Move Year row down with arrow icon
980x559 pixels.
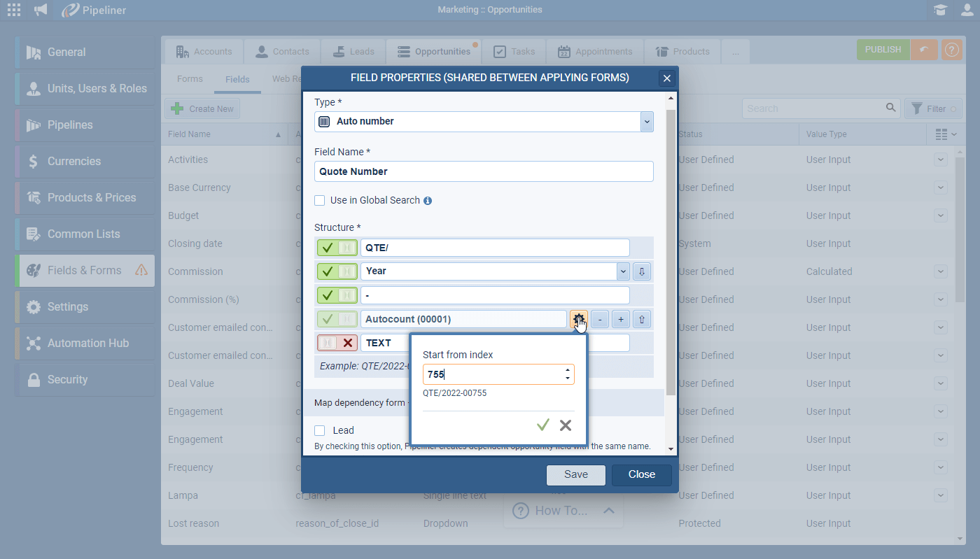pyautogui.click(x=642, y=271)
